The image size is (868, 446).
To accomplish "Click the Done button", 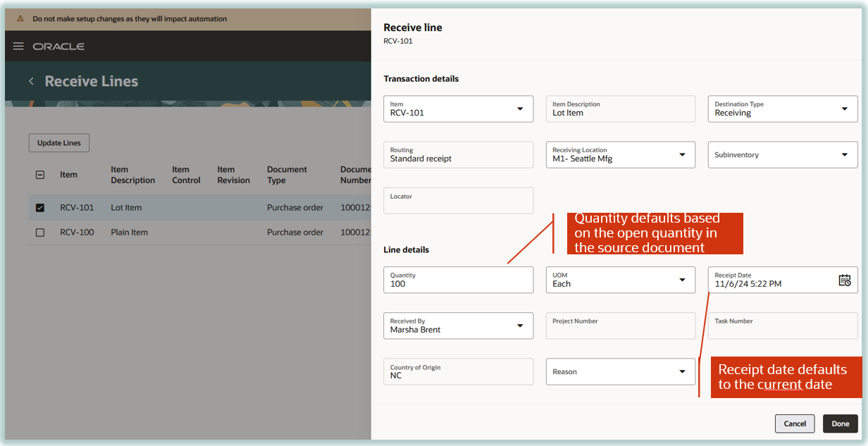I will click(x=841, y=423).
